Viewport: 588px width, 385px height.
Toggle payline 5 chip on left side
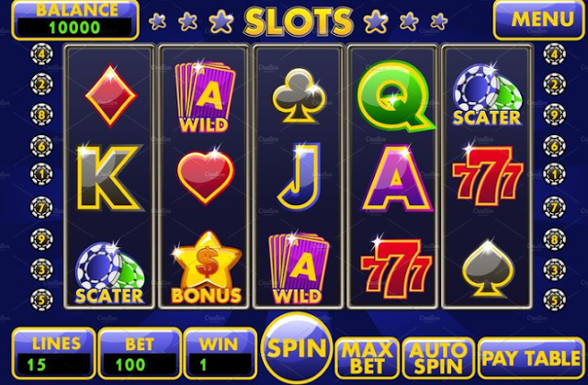coord(41,300)
